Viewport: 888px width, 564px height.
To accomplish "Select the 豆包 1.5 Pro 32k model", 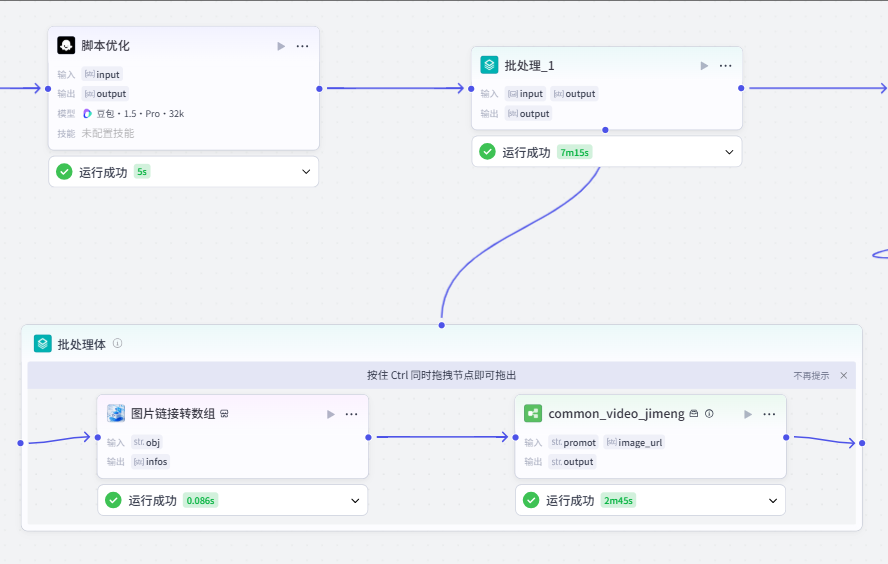I will pos(134,114).
